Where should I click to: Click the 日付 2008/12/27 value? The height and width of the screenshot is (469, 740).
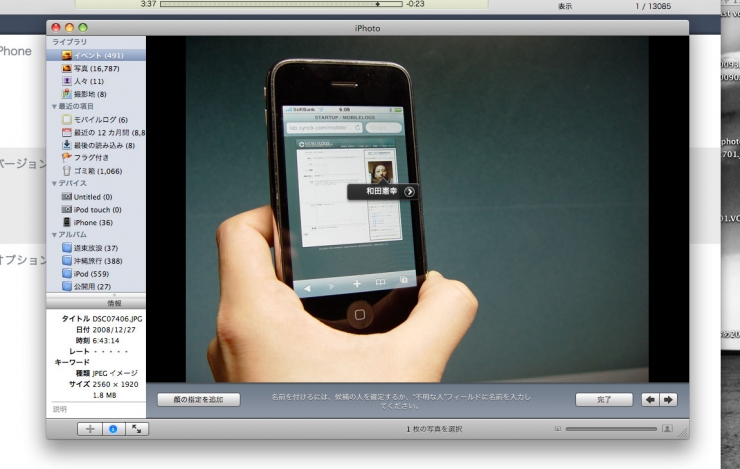114,330
